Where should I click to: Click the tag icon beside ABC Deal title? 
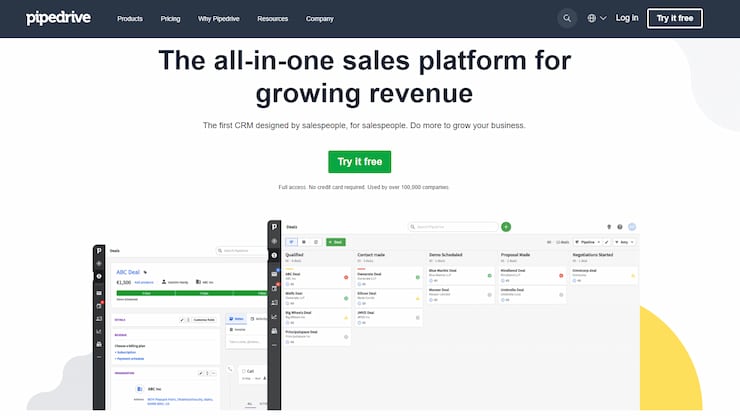click(x=145, y=272)
